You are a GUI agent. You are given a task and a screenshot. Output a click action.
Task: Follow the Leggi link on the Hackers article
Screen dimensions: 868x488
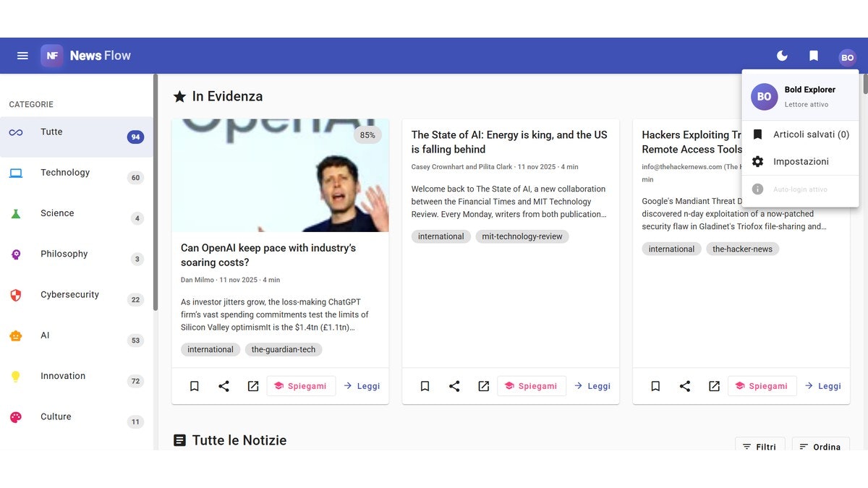[x=822, y=385]
